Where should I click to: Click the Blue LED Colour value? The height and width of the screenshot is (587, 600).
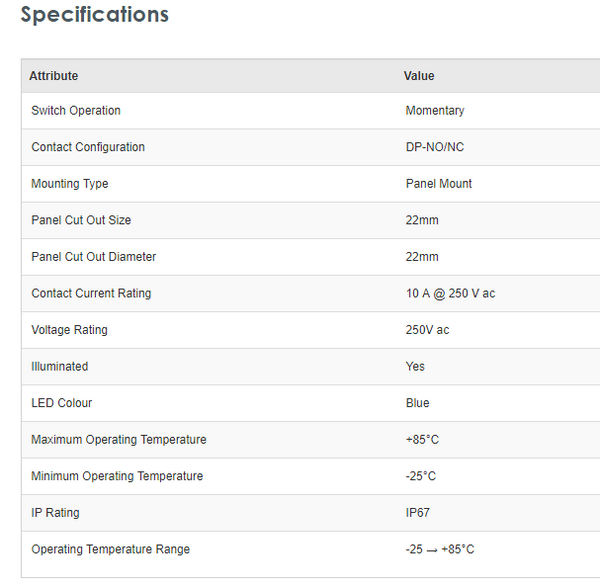[x=418, y=403]
